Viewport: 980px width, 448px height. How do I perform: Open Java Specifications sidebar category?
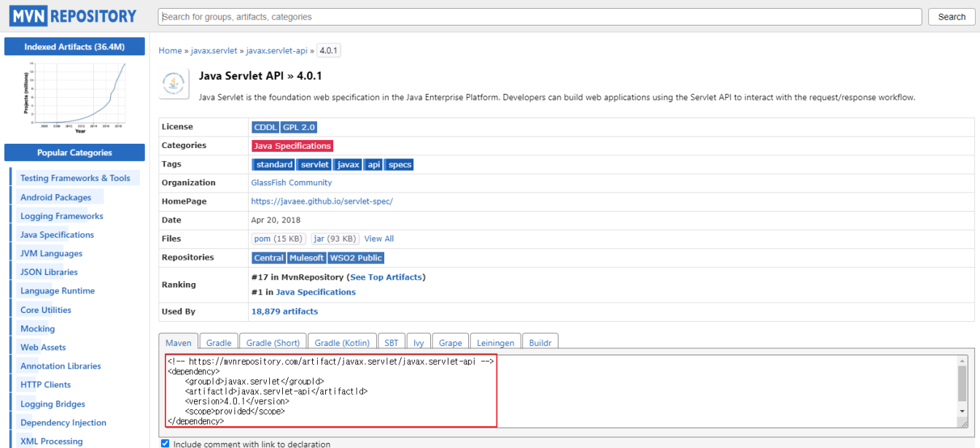57,235
